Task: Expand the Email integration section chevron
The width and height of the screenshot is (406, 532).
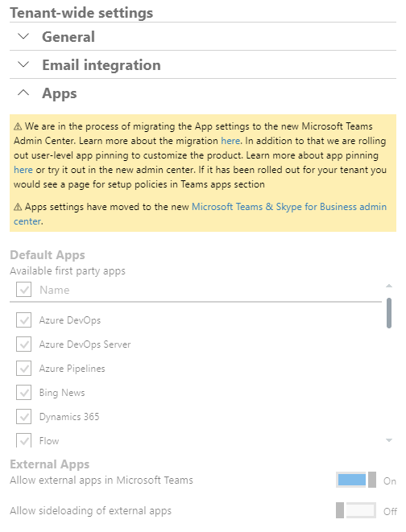Action: [23, 64]
